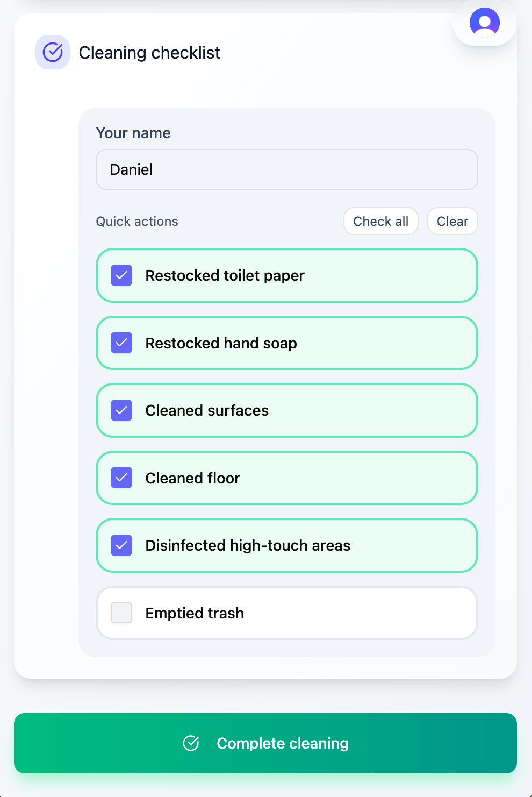Select the Cleaned floor checklist row
This screenshot has height=797, width=532.
pos(286,478)
